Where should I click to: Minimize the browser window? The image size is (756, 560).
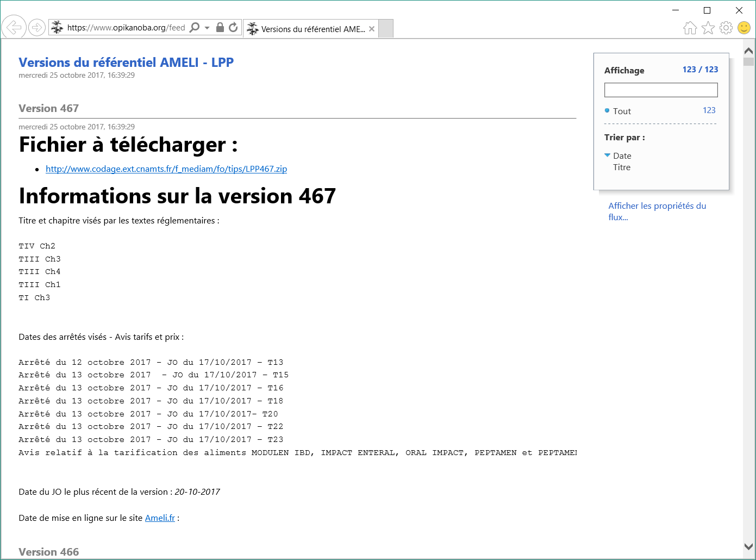coord(676,10)
